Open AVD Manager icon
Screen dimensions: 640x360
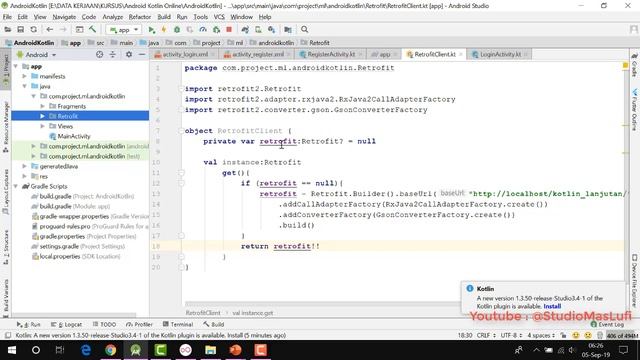(x=258, y=29)
